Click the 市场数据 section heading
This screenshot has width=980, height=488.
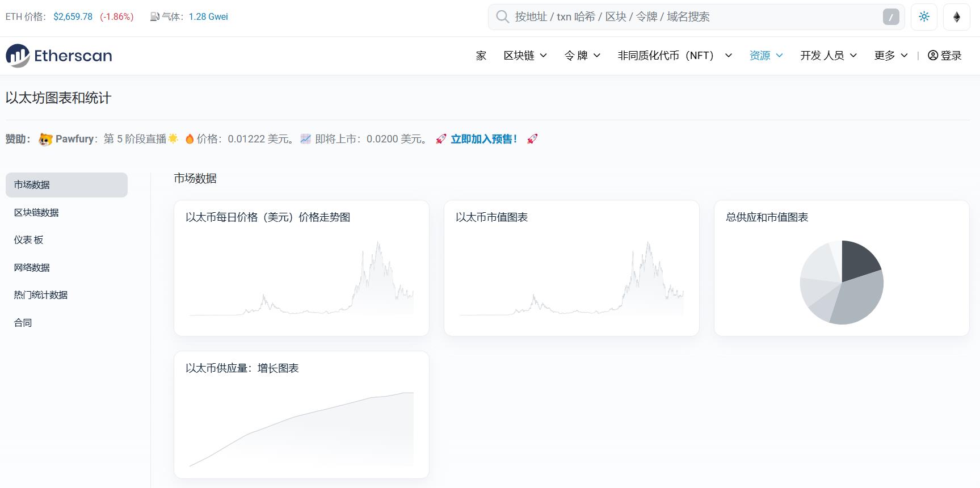tap(195, 178)
